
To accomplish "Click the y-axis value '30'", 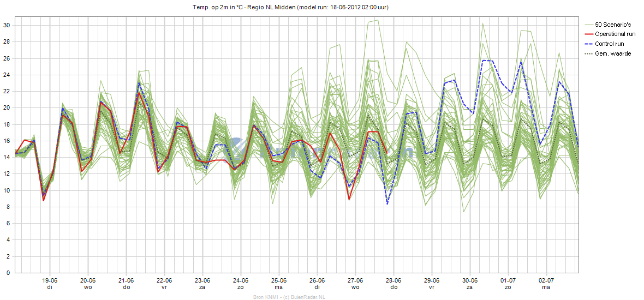I will 7,26.
